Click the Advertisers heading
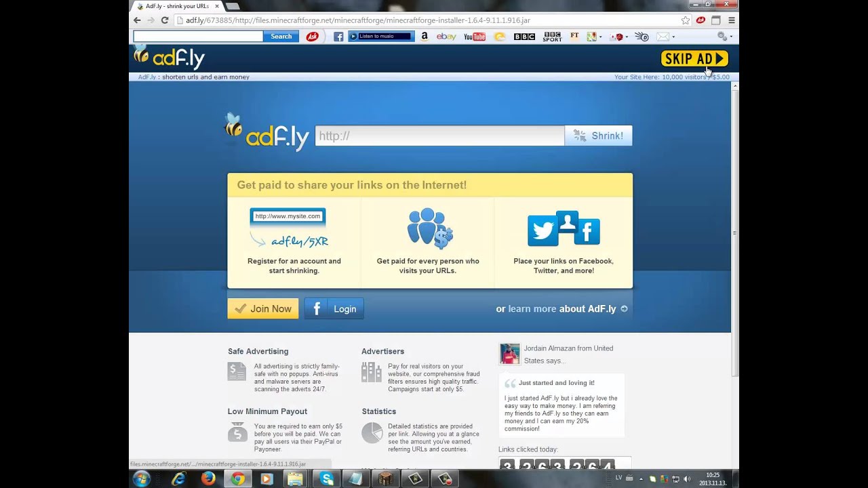 382,351
